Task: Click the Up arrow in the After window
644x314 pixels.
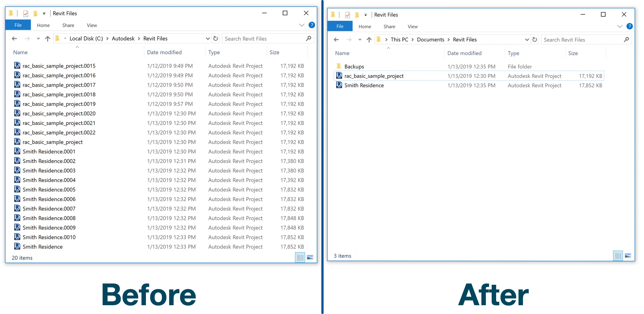Action: click(369, 40)
